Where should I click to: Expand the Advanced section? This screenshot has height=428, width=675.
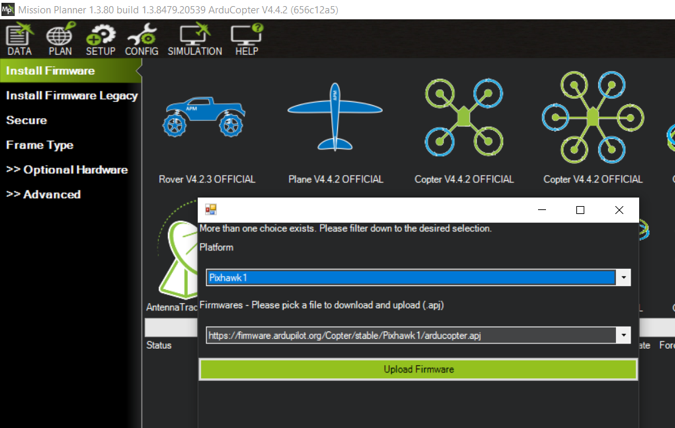coord(43,195)
